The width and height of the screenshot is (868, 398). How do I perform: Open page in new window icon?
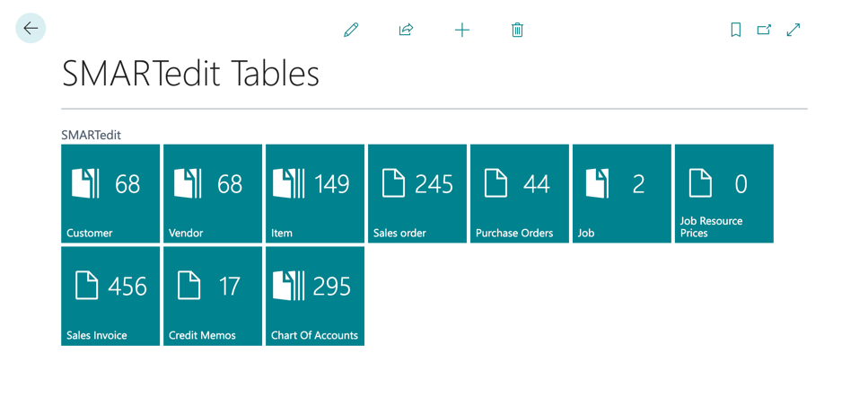[764, 30]
